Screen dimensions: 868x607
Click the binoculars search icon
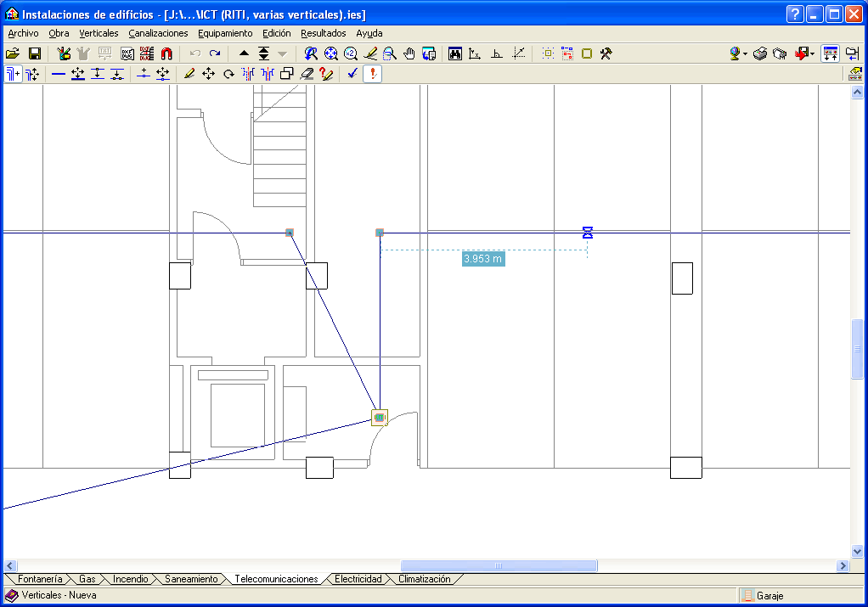click(455, 53)
